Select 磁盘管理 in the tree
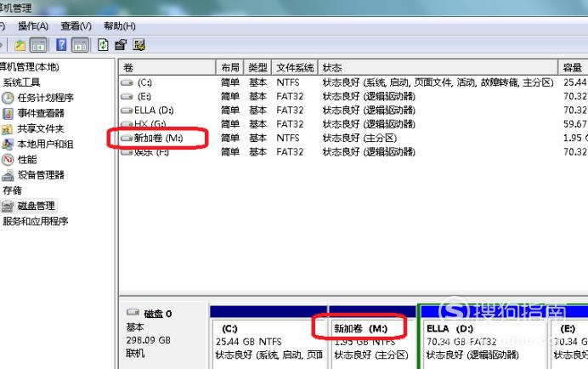The height and width of the screenshot is (369, 588). 37,206
